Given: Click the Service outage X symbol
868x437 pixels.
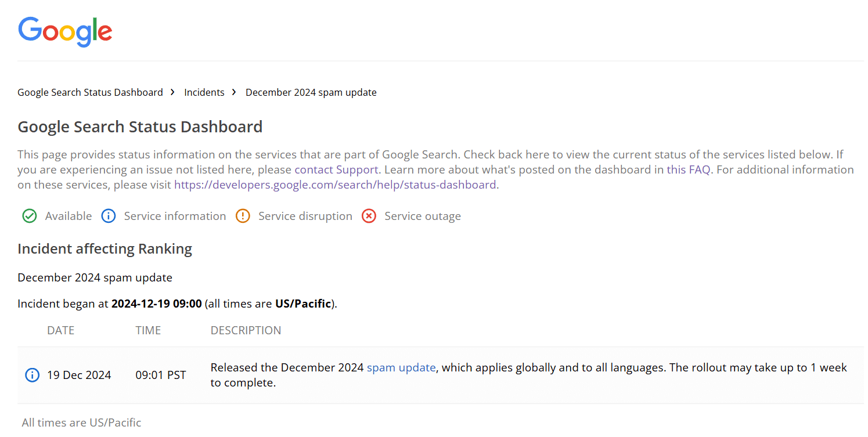Looking at the screenshot, I should click(x=369, y=215).
